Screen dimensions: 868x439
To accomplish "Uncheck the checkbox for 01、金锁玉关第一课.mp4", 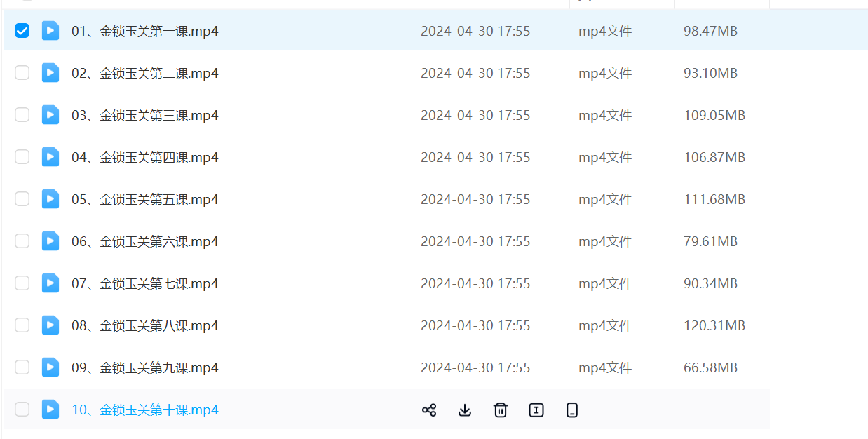I will pyautogui.click(x=22, y=31).
